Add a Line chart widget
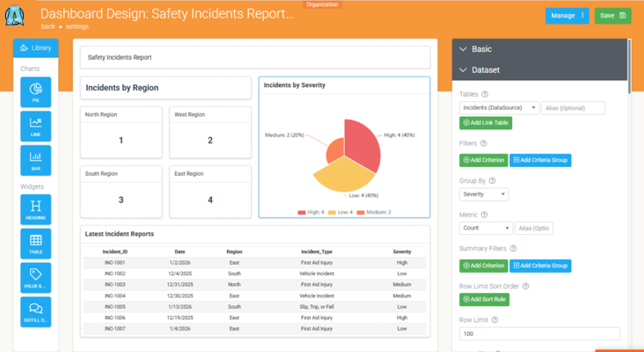Image resolution: width=644 pixels, height=352 pixels. pos(36,126)
